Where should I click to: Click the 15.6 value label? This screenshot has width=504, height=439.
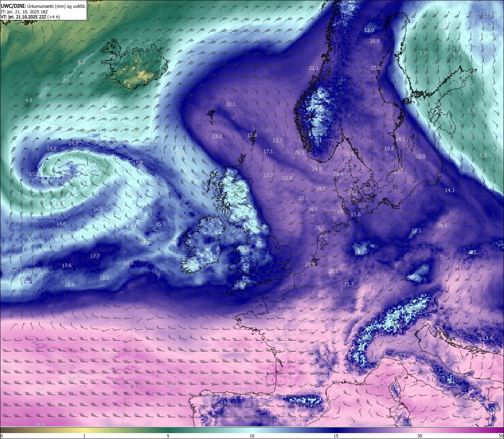coord(356,215)
